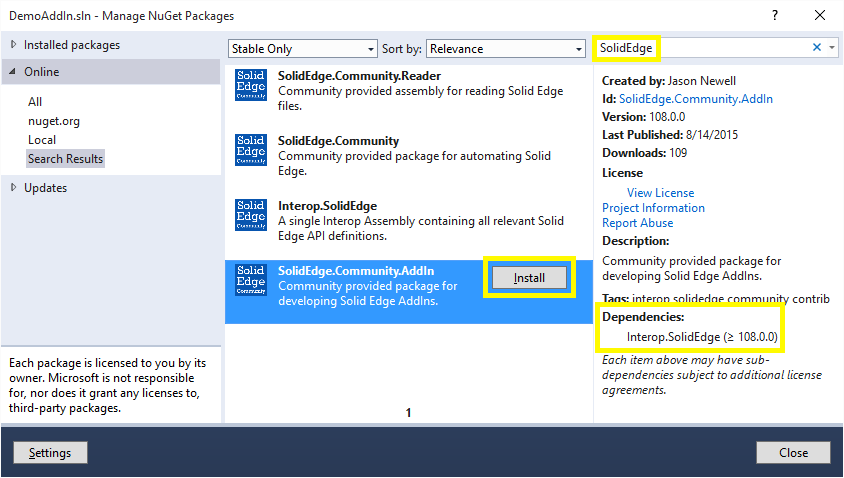Screen dimensions: 844x478
Task: Select All under Online
Action: [35, 102]
